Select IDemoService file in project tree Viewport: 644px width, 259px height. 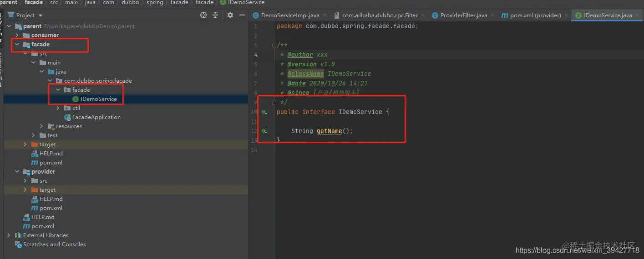[99, 99]
